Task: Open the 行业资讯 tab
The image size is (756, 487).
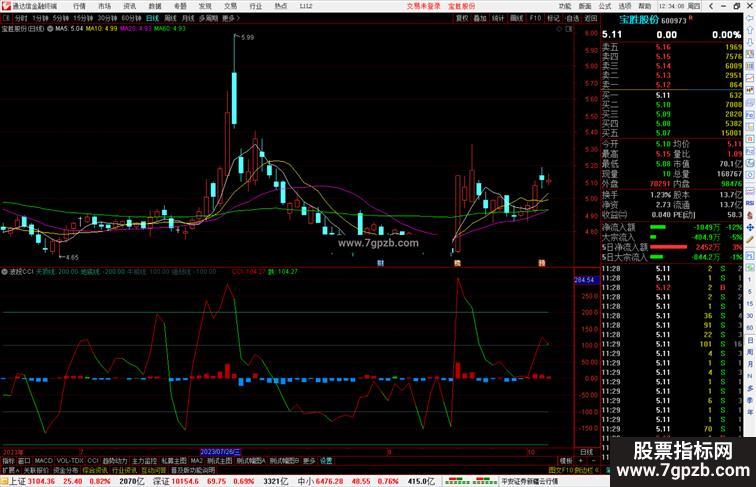Action: [x=125, y=470]
